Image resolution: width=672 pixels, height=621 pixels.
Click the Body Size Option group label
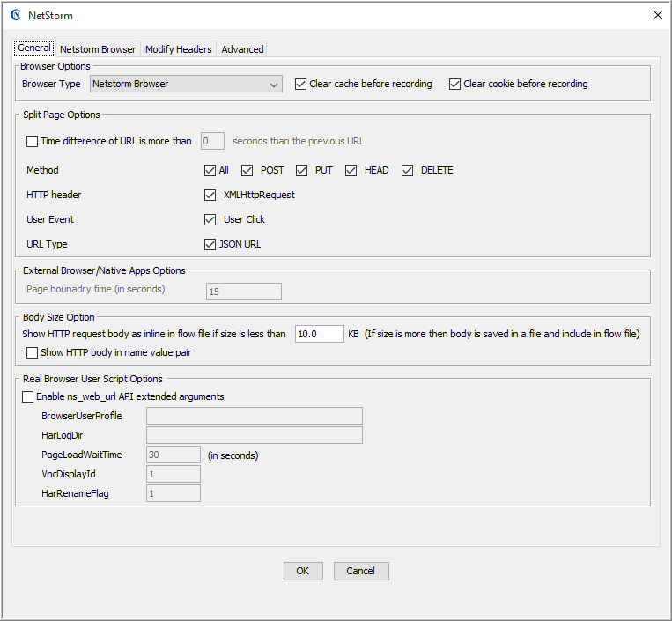(59, 317)
